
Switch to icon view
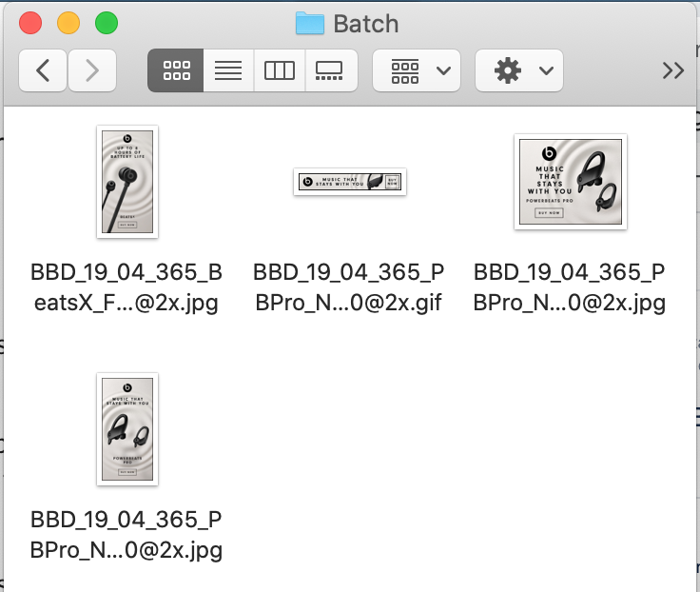click(176, 70)
